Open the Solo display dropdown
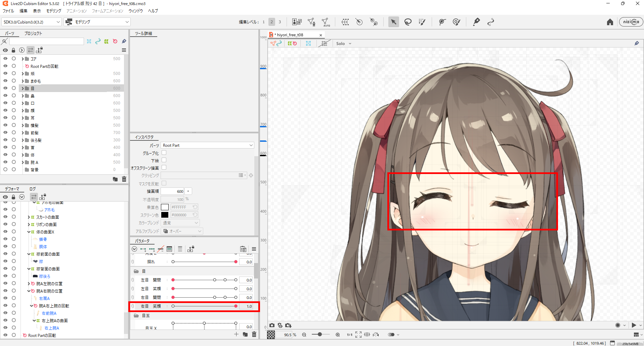 (344, 43)
